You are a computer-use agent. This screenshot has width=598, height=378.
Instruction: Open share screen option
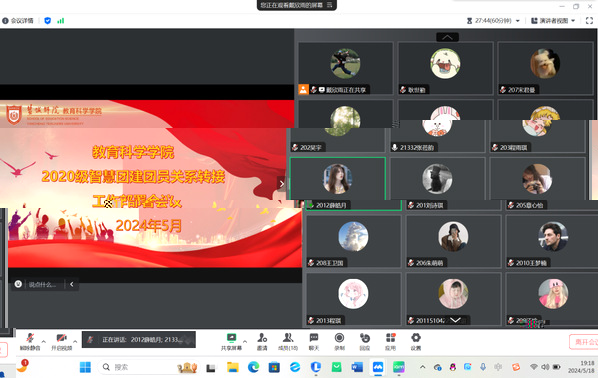[231, 341]
